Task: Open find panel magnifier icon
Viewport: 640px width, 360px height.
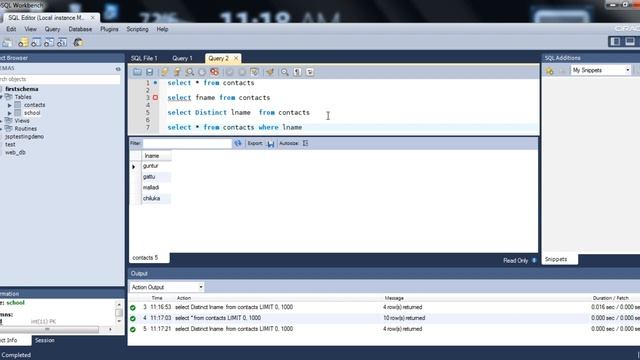Action: (284, 72)
